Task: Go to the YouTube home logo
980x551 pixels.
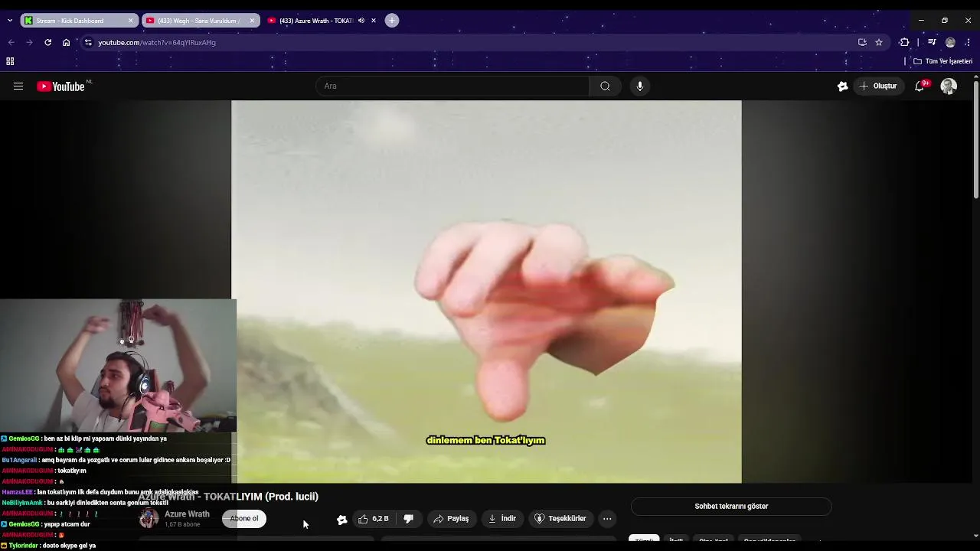Action: pyautogui.click(x=61, y=86)
